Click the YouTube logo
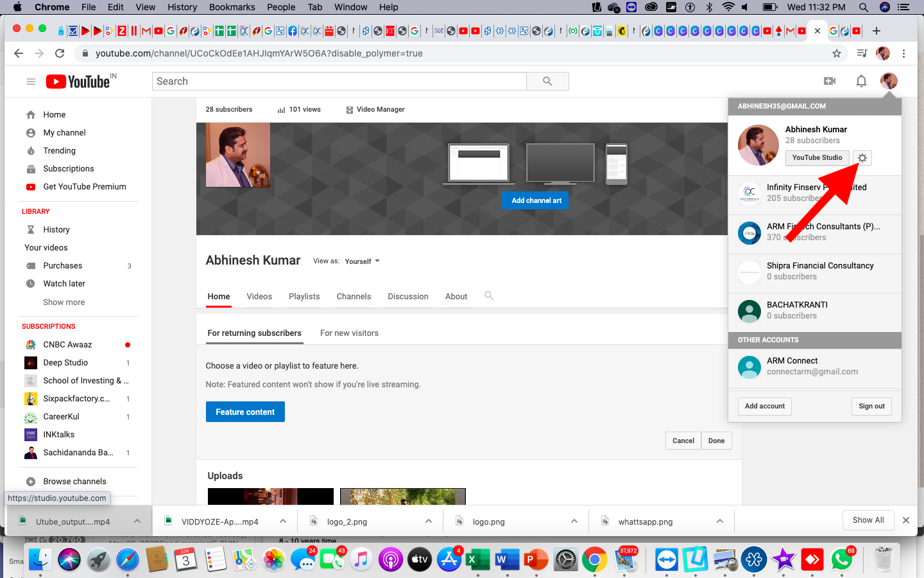Image resolution: width=924 pixels, height=578 pixels. pyautogui.click(x=81, y=82)
